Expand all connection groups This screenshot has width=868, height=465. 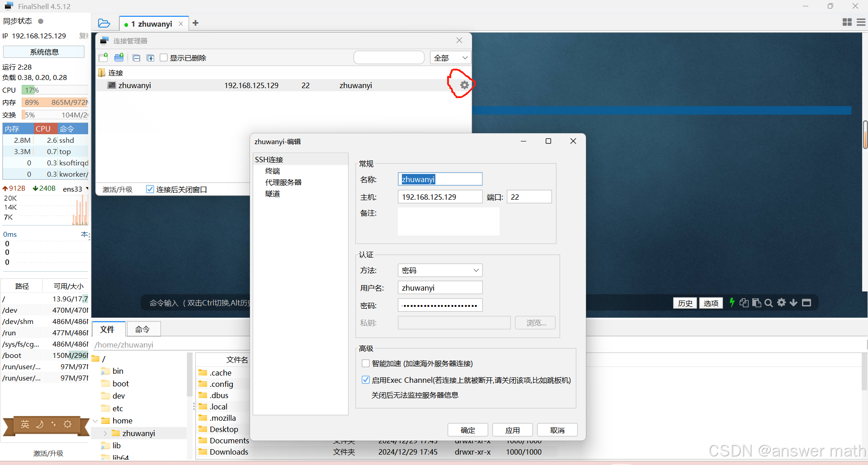point(151,57)
